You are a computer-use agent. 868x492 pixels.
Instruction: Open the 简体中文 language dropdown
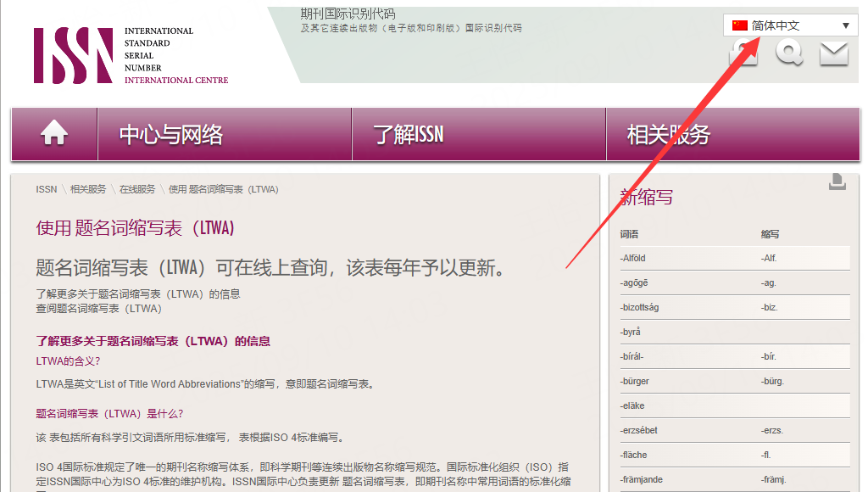click(x=791, y=25)
